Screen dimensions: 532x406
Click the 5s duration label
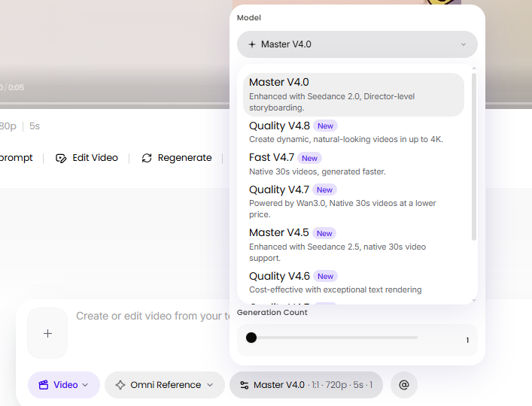coord(35,126)
